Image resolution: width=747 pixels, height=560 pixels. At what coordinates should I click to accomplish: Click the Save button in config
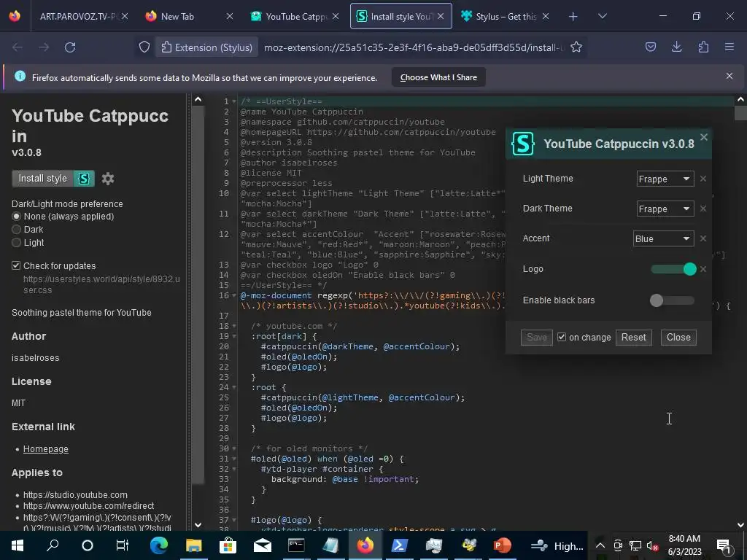point(536,337)
